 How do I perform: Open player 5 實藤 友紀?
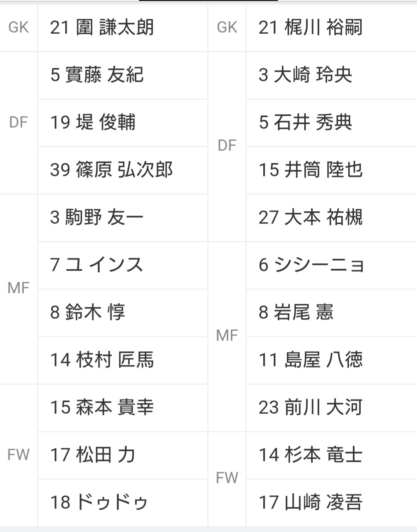[123, 75]
